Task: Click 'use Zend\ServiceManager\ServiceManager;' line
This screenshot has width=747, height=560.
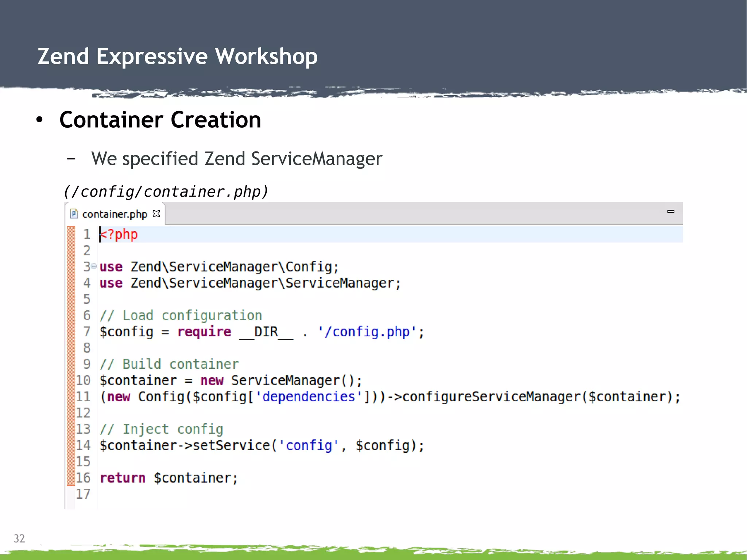Action: click(x=250, y=283)
